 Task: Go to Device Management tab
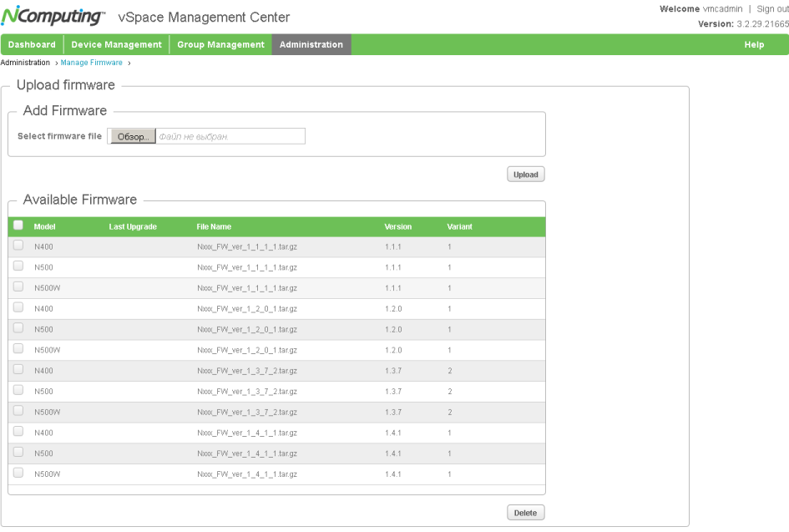pos(116,44)
